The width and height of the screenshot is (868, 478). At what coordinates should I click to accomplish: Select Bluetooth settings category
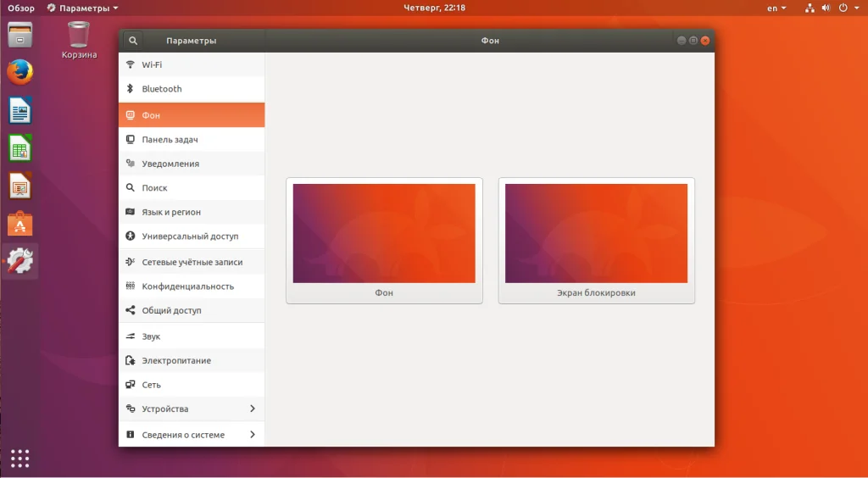(192, 89)
